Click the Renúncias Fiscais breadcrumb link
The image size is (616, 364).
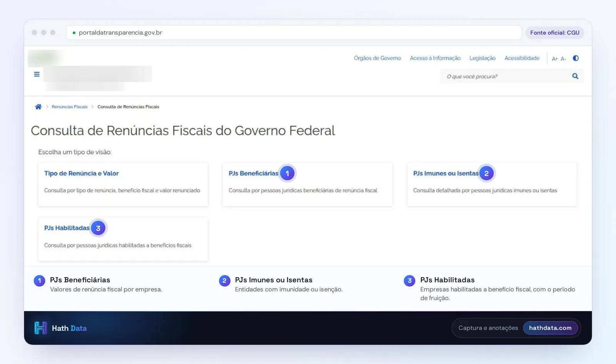tap(70, 107)
